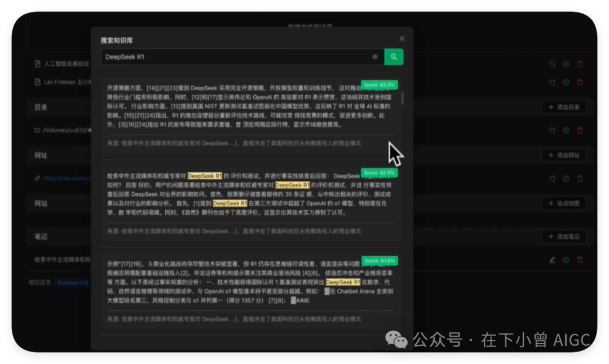Refresh the Lex Fridman file entry
Image resolution: width=609 pixels, height=364 pixels.
click(552, 82)
